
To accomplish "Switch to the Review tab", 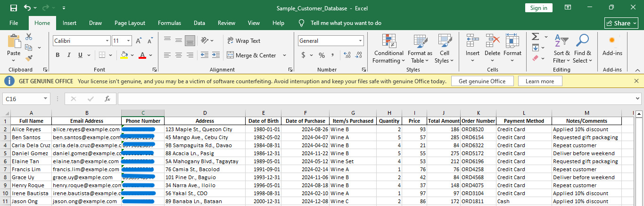I will coord(226,23).
